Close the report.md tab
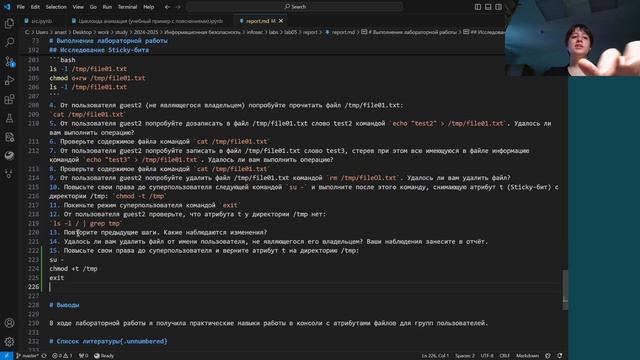This screenshot has height=360, width=640. click(281, 21)
